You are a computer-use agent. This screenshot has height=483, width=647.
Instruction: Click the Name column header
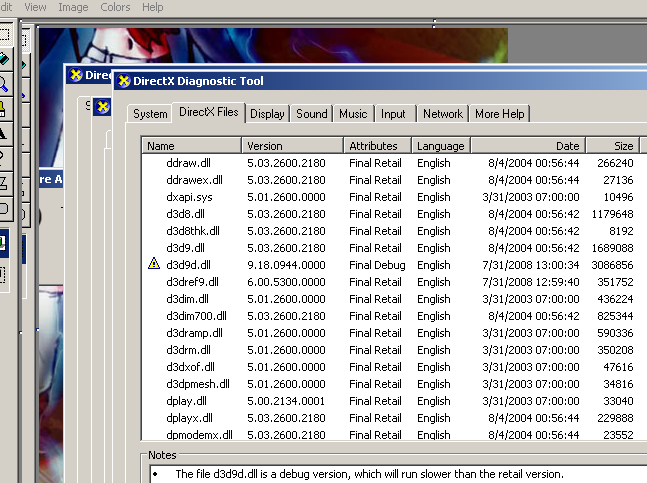point(191,146)
